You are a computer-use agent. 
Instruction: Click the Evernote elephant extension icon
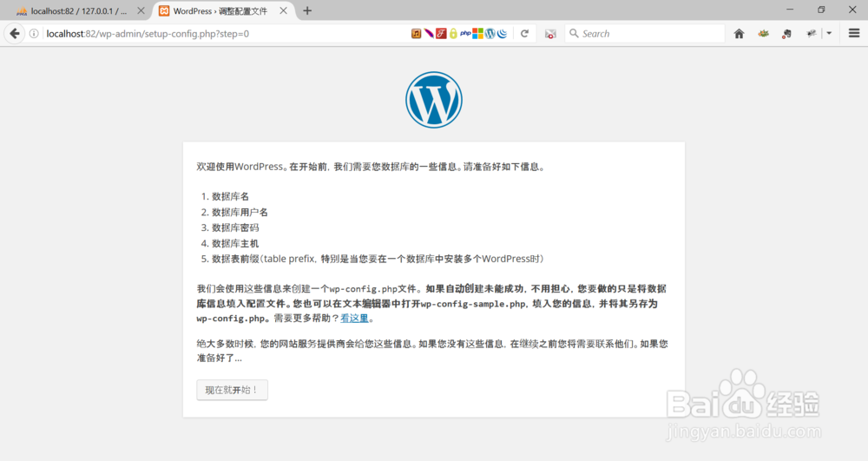point(786,34)
